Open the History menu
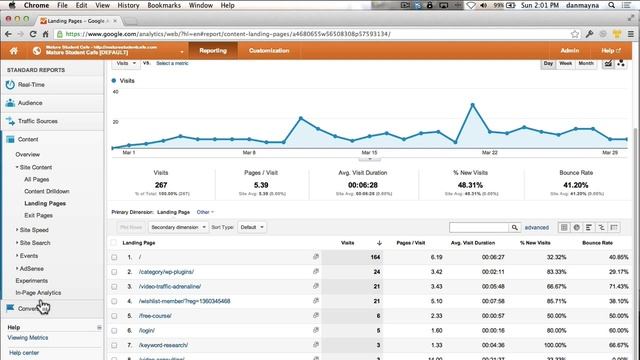 pyautogui.click(x=128, y=5)
